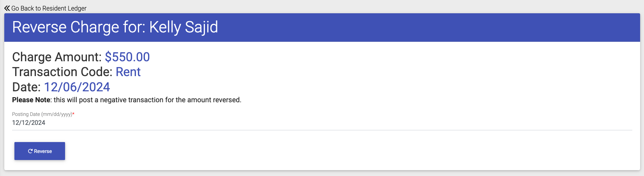
Task: Click the Reverse Charge page heading
Action: click(78, 27)
